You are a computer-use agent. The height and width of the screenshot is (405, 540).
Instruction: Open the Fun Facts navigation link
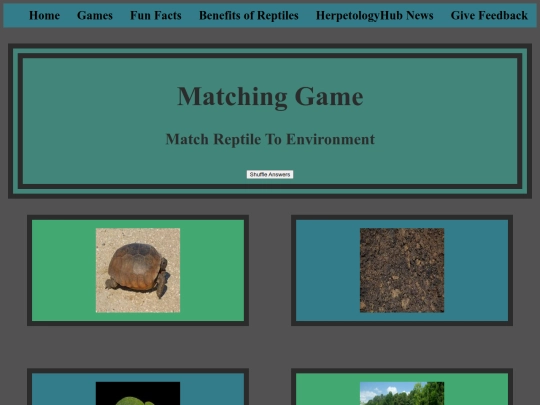click(156, 15)
